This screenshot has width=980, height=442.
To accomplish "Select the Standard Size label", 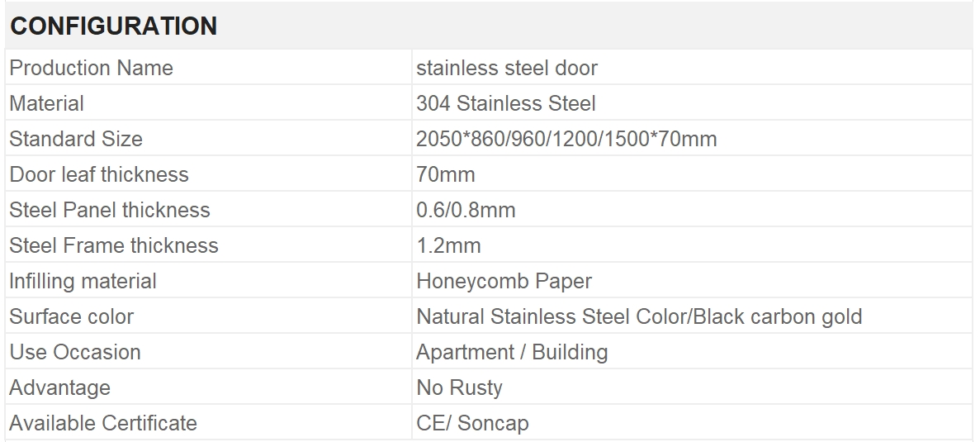I will pyautogui.click(x=76, y=139).
